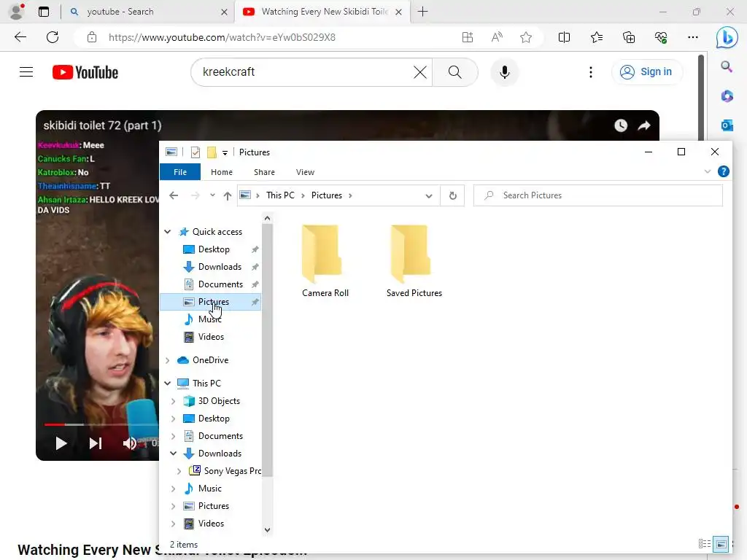Mute the video volume speaker
This screenshot has width=747, height=560.
coord(130,443)
